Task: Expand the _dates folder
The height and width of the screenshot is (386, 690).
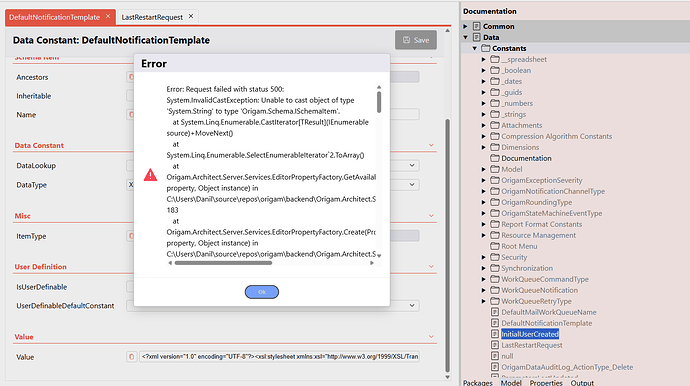Action: (484, 81)
